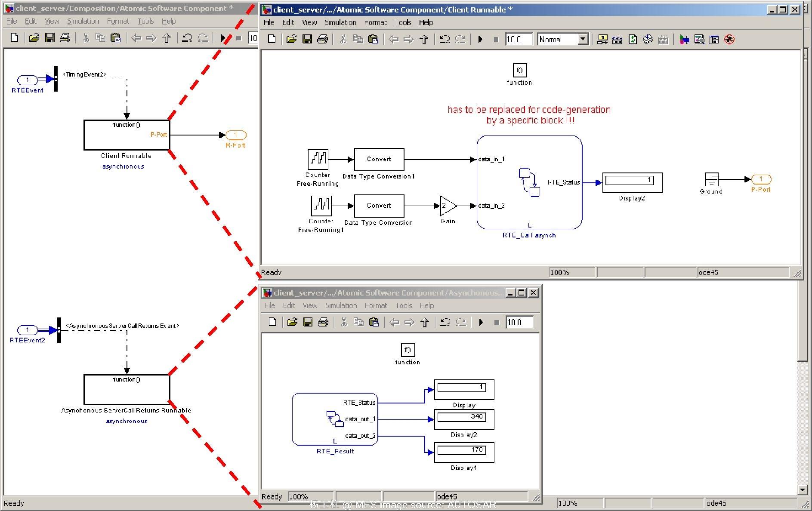Start simulation in Asynchronous window

click(481, 322)
